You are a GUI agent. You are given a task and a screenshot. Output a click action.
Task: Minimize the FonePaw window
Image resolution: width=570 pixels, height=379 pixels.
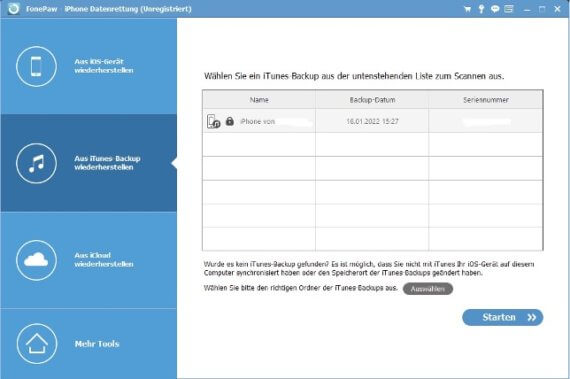[x=527, y=10]
